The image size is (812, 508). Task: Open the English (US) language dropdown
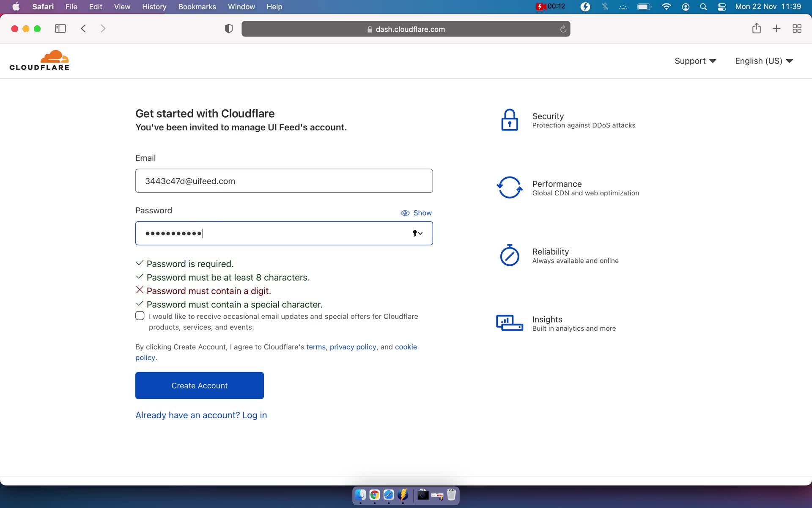tap(764, 61)
